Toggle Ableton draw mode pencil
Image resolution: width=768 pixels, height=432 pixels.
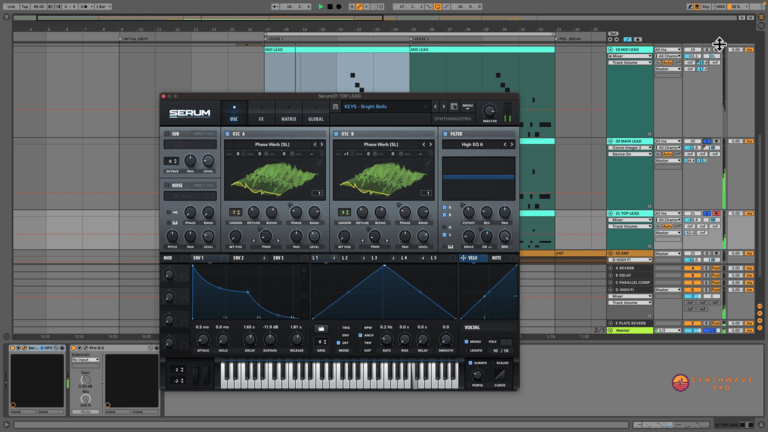tap(690, 7)
